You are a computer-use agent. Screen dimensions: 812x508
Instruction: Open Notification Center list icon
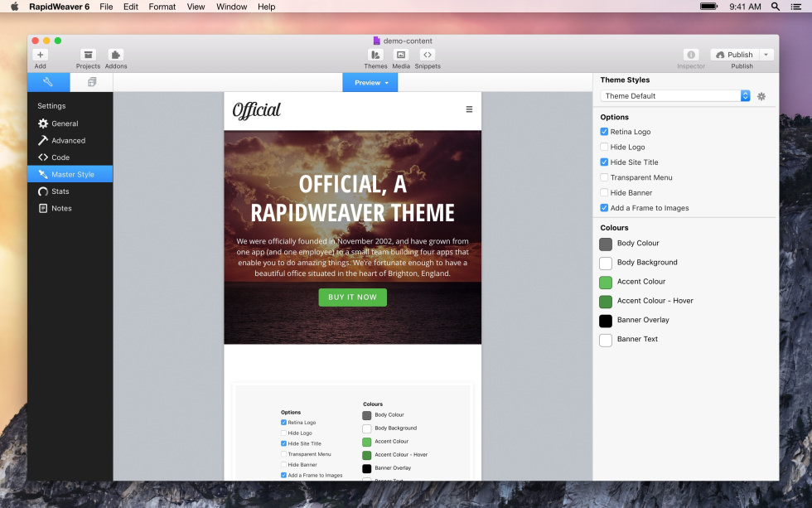(796, 7)
